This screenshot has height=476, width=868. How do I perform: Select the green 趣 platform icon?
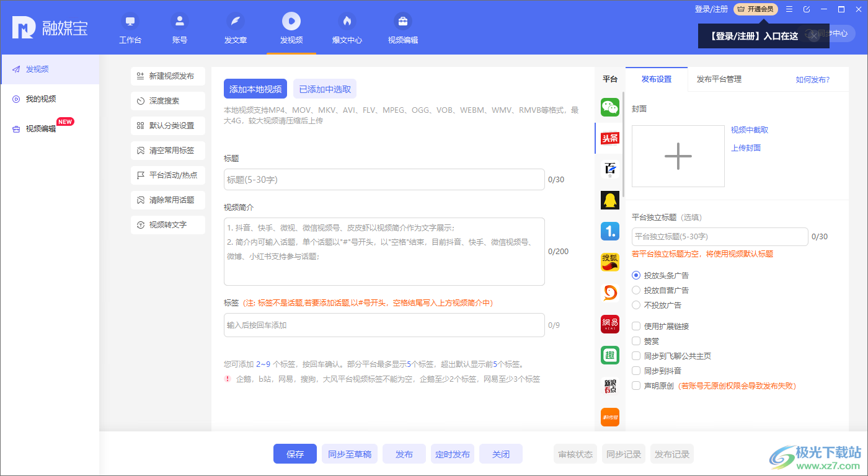[x=610, y=355]
